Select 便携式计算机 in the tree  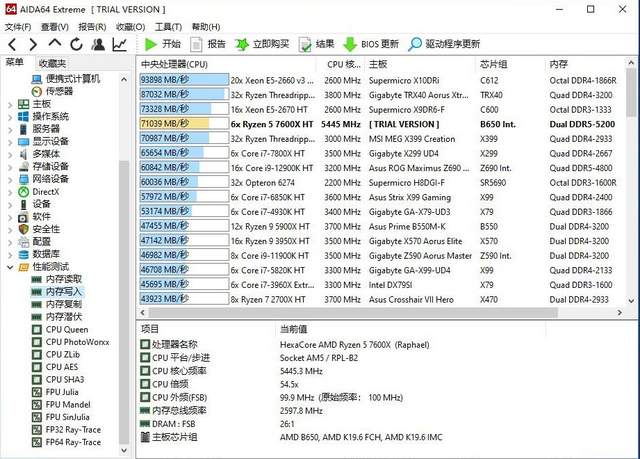[x=66, y=79]
